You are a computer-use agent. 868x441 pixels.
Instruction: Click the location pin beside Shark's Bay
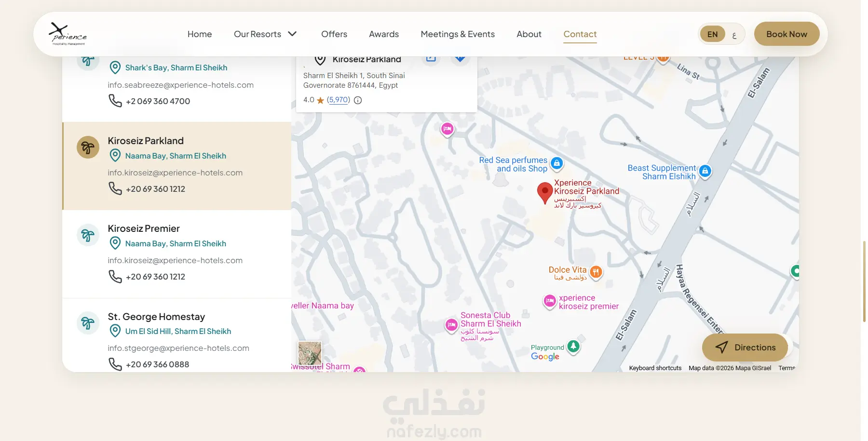pos(115,67)
